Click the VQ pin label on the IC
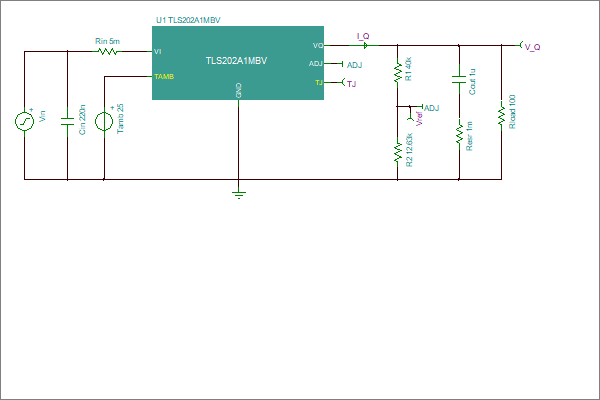Screen dimensions: 600x400 point(318,46)
